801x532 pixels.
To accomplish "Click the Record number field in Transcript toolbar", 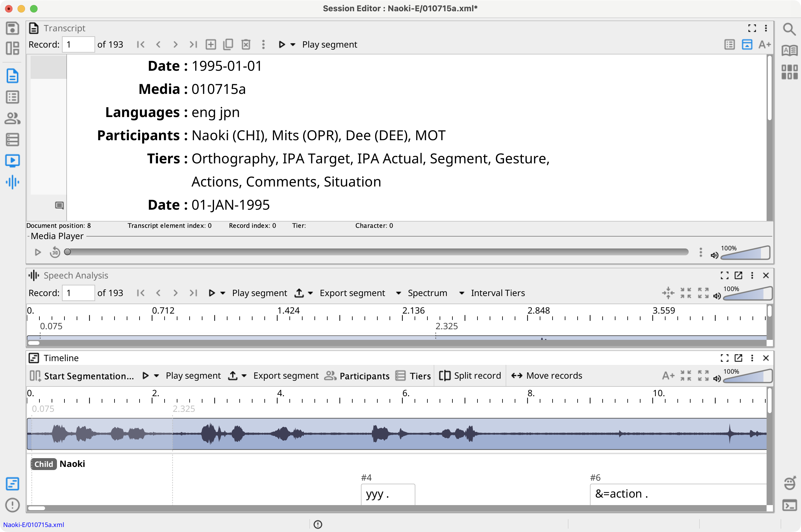I will 78,44.
